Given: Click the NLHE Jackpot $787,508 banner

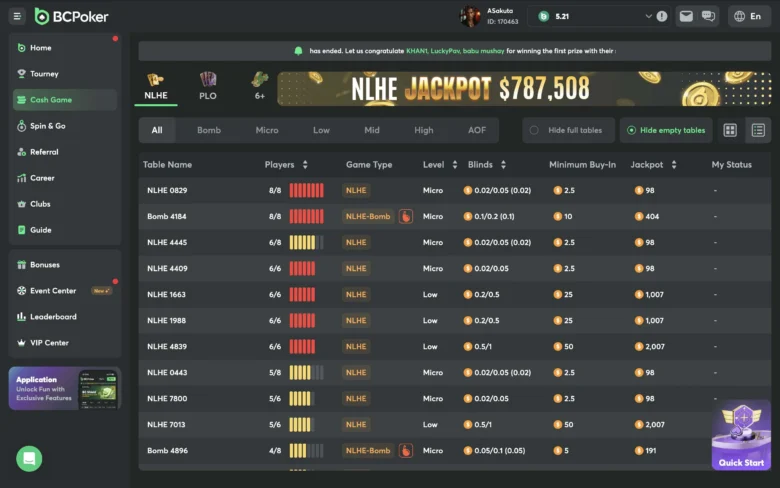Looking at the screenshot, I should [x=524, y=89].
